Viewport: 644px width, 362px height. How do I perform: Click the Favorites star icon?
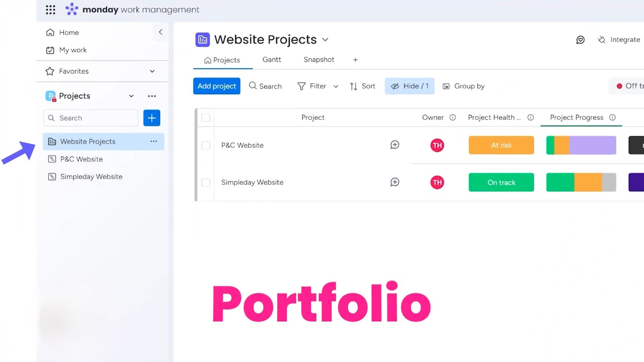point(50,71)
